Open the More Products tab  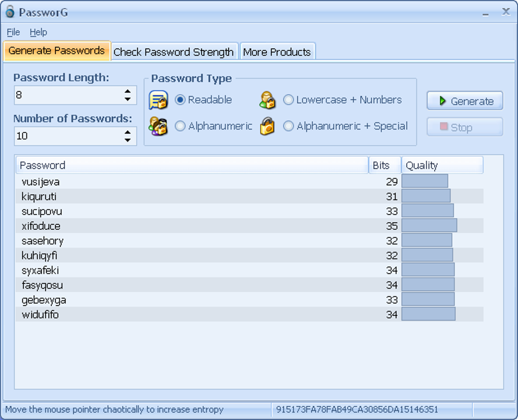pos(277,52)
